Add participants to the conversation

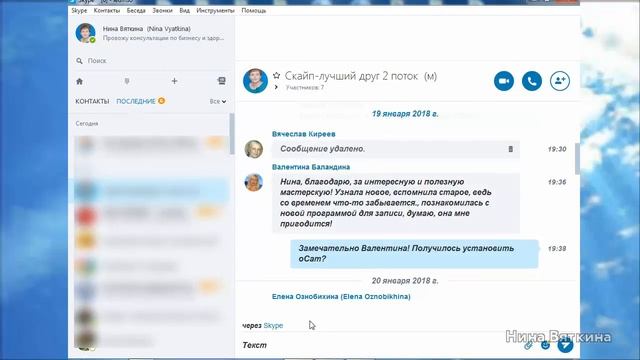click(x=560, y=81)
